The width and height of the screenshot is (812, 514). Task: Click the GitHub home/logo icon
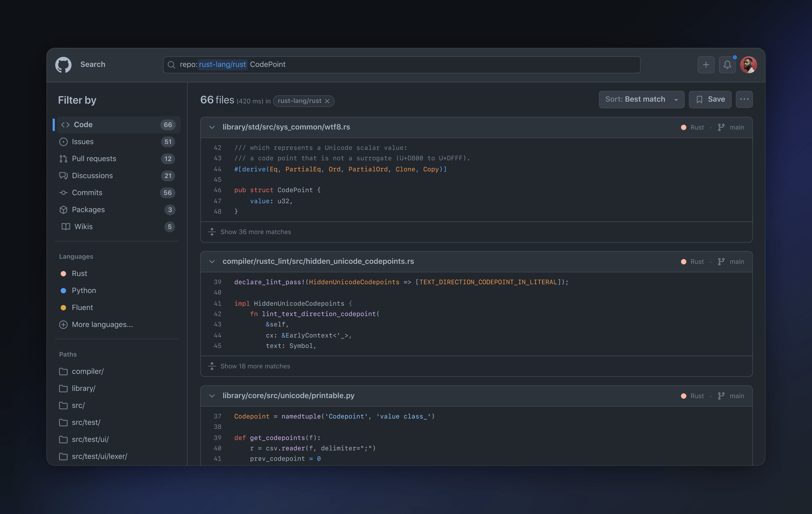click(64, 64)
